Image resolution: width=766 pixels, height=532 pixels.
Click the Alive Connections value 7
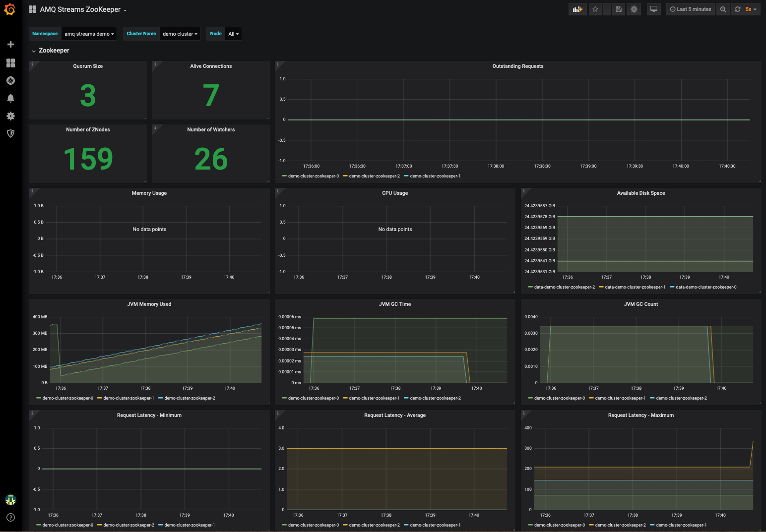coord(211,96)
